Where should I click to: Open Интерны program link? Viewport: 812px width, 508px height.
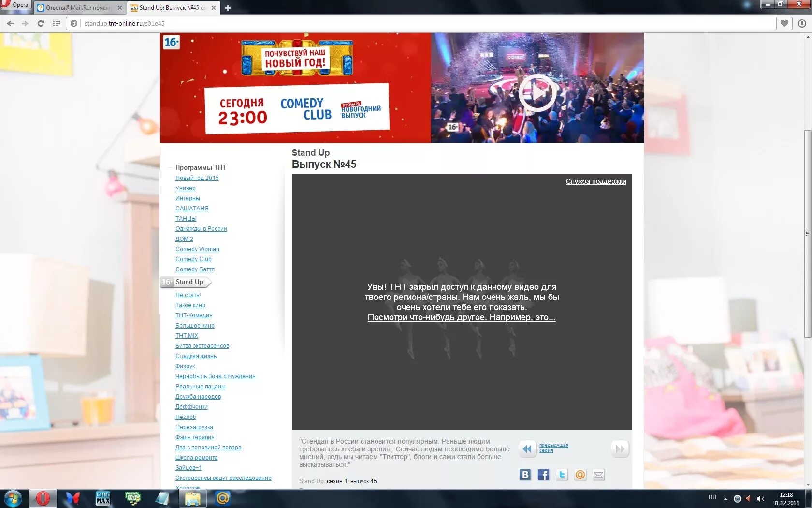(188, 198)
